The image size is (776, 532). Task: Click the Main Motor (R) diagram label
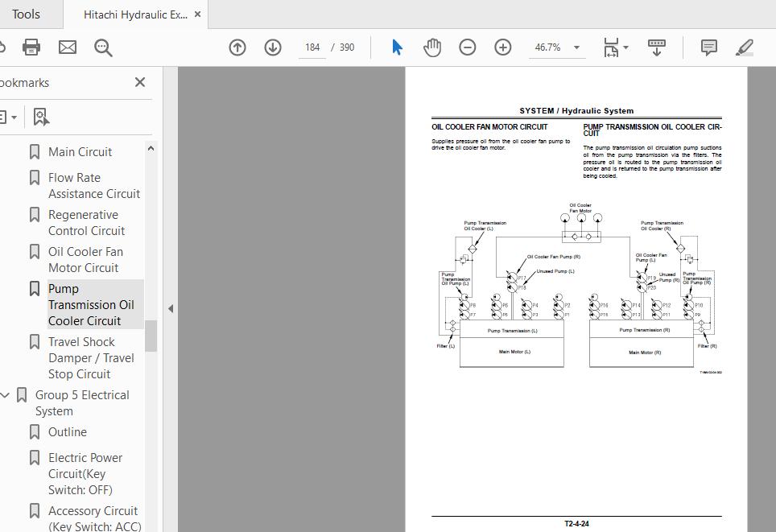pyautogui.click(x=644, y=353)
